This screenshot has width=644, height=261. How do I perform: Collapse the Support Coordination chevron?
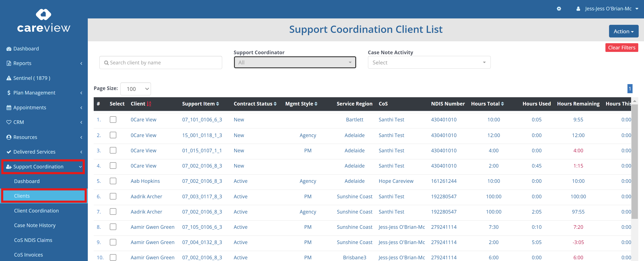(x=81, y=167)
